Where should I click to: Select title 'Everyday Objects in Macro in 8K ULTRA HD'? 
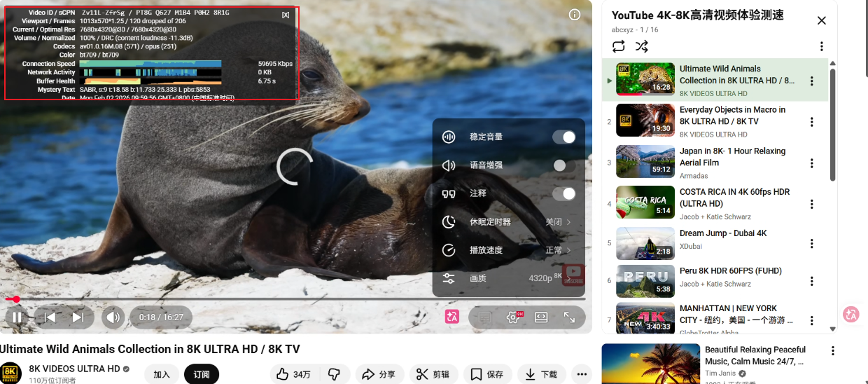pos(733,116)
